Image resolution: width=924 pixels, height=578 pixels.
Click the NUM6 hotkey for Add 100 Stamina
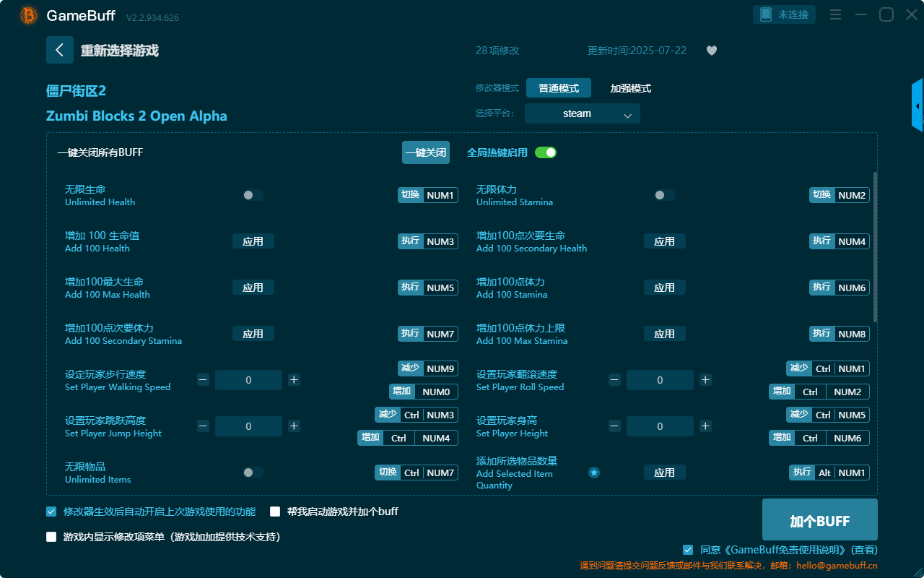(840, 288)
